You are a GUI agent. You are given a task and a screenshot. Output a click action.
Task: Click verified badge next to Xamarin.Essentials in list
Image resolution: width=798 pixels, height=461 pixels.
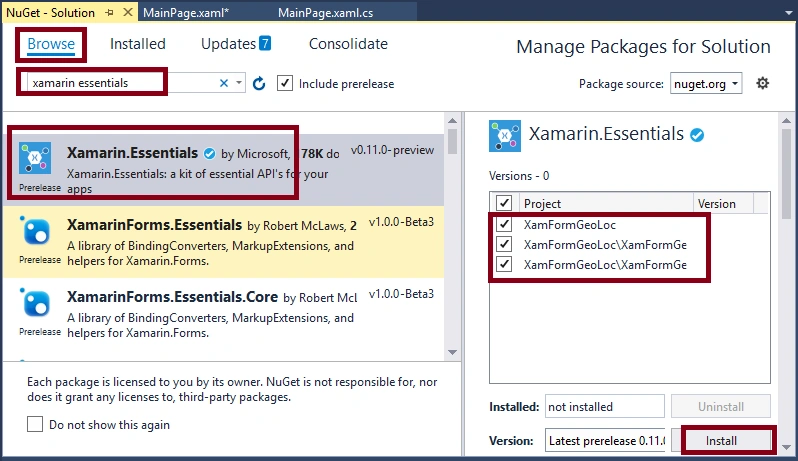(x=209, y=153)
